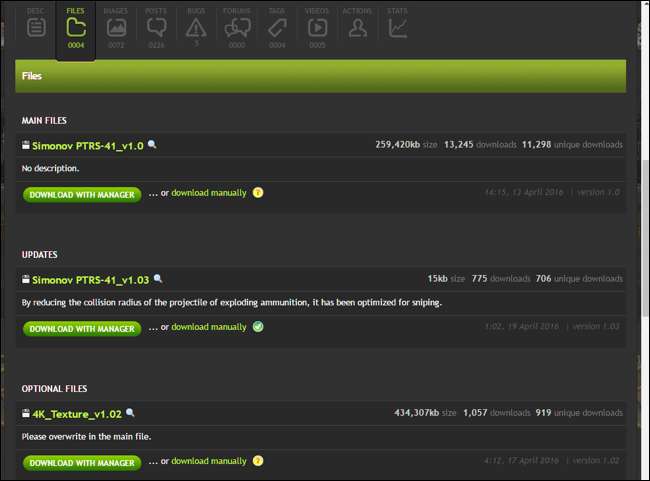Click the MAIN FILES heading
Screen dimensions: 650x481
point(44,121)
